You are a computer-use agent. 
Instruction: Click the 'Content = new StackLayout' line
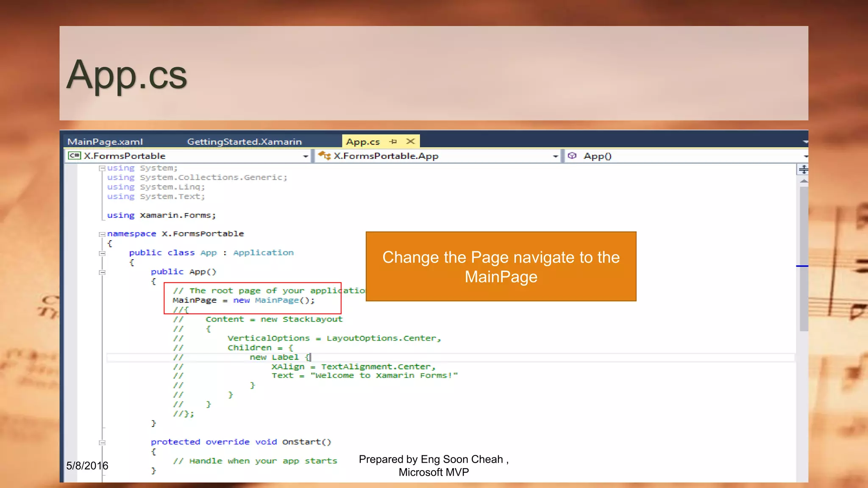coord(274,319)
